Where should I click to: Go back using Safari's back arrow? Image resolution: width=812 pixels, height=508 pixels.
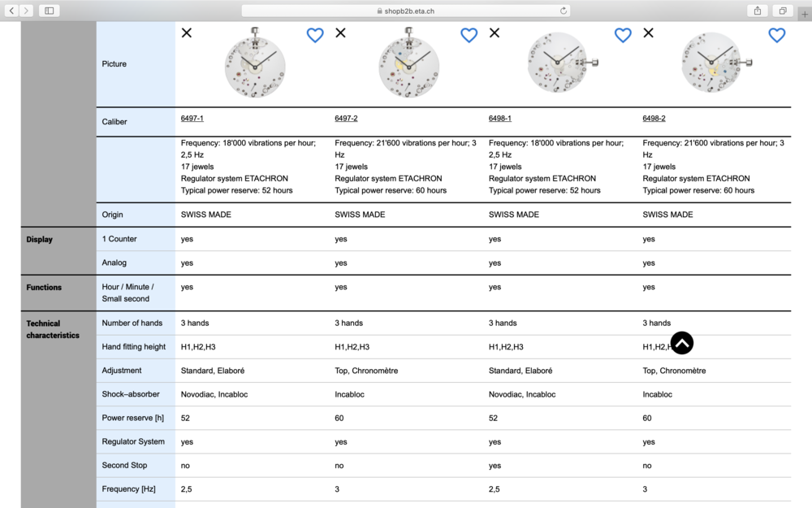coord(12,11)
